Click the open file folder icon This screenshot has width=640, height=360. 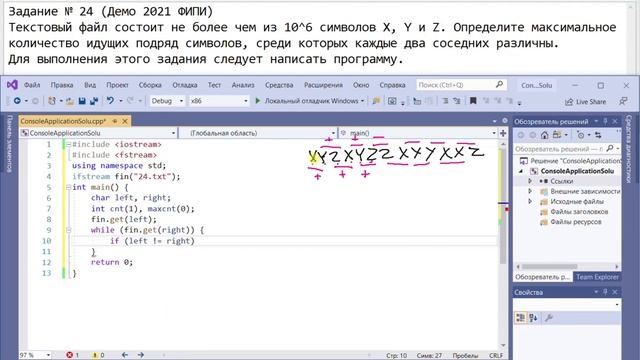(x=70, y=101)
